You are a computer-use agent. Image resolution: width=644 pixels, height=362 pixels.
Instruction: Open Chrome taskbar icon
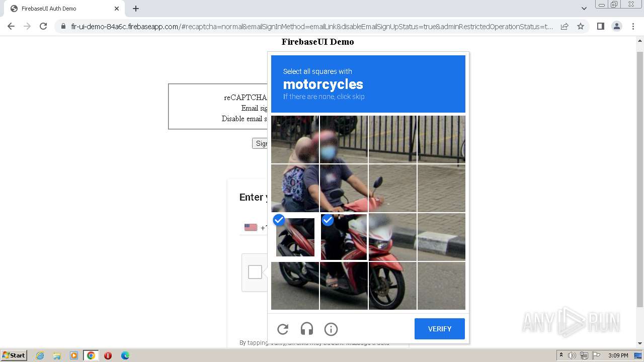pos(91,355)
